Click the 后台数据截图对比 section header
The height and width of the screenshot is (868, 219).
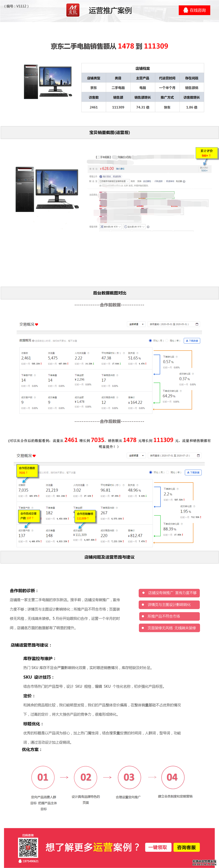(110, 293)
